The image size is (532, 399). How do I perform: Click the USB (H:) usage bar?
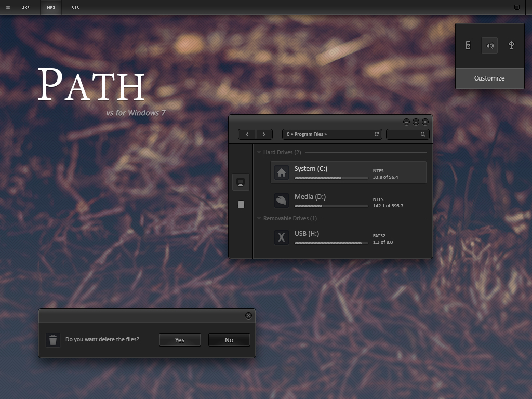click(331, 243)
